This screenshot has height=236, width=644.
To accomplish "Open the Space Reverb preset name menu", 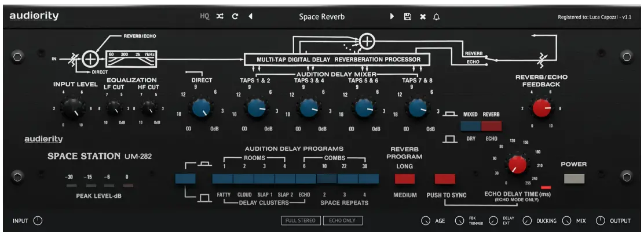I will pyautogui.click(x=321, y=17).
